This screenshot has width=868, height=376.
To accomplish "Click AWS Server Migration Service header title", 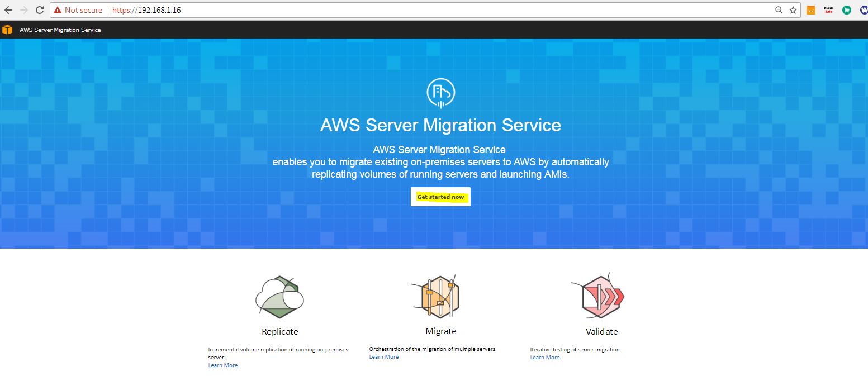I will coord(60,30).
